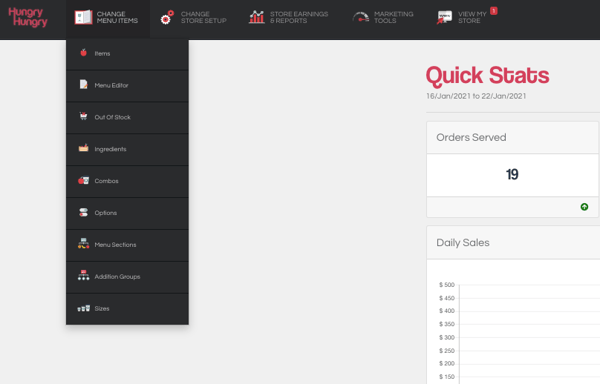
Task: Click the Menu Editor document icon
Action: (83, 85)
